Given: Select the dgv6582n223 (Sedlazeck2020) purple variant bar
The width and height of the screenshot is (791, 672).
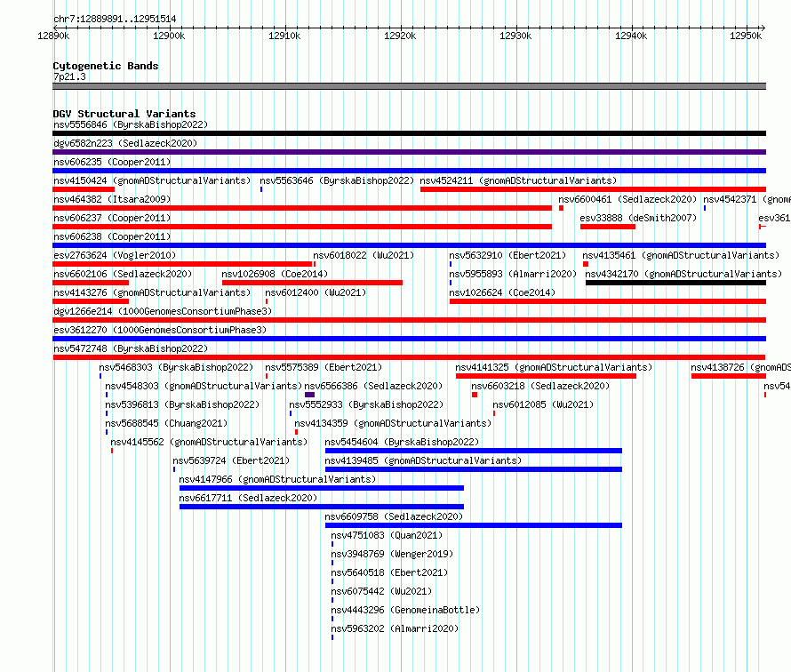Looking at the screenshot, I should pyautogui.click(x=409, y=152).
